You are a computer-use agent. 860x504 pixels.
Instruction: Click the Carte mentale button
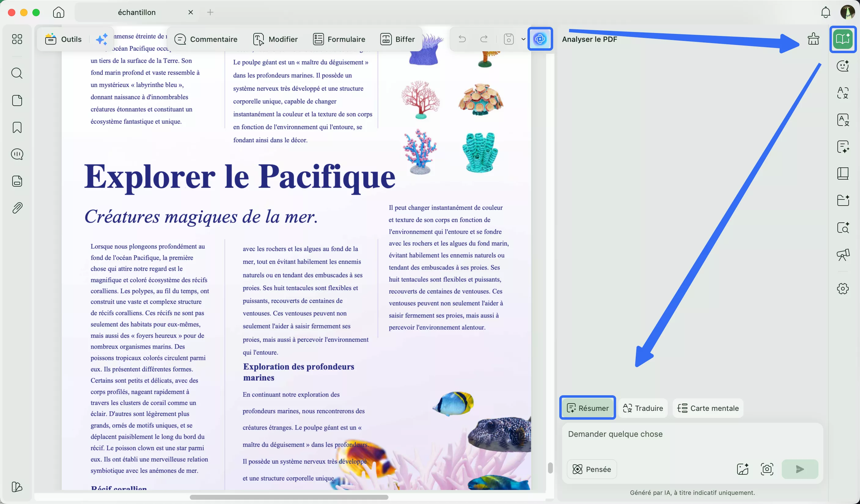click(708, 408)
